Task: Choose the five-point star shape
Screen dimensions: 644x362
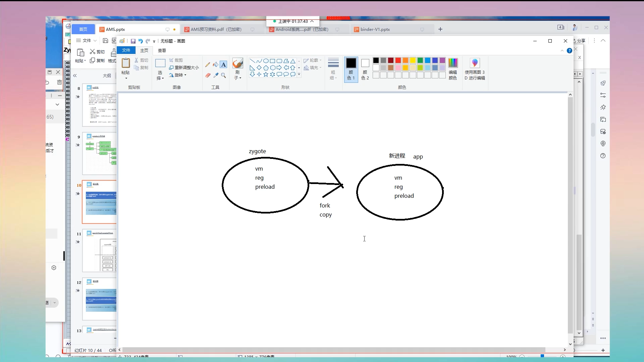Action: click(266, 74)
